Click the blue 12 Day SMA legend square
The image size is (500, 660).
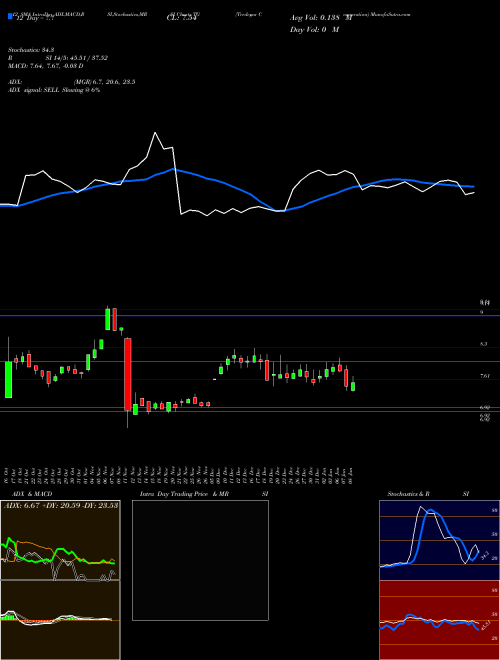click(x=10, y=16)
